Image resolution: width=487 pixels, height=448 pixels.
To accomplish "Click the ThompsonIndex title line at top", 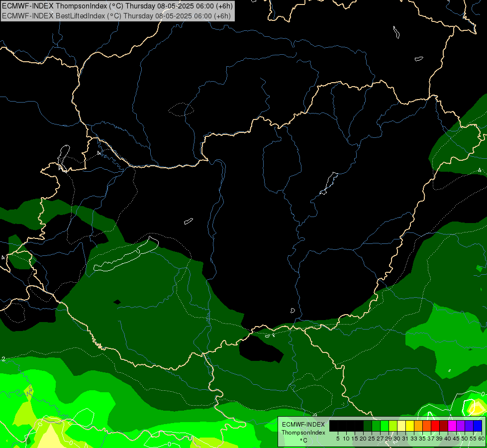I will point(117,5).
